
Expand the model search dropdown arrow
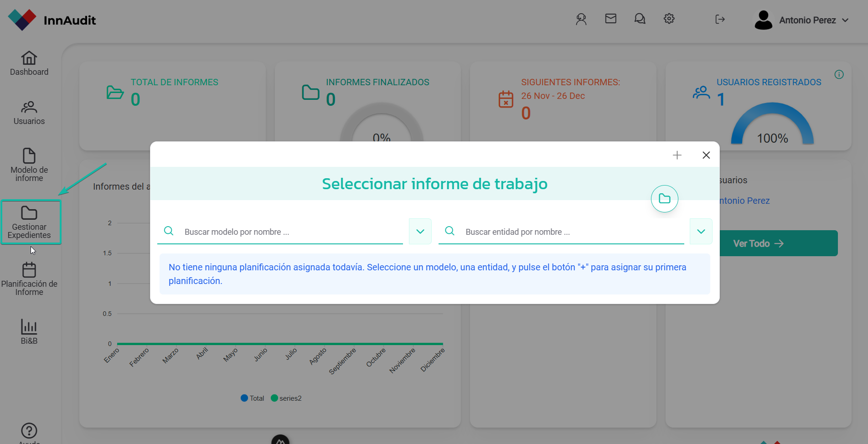[420, 232]
